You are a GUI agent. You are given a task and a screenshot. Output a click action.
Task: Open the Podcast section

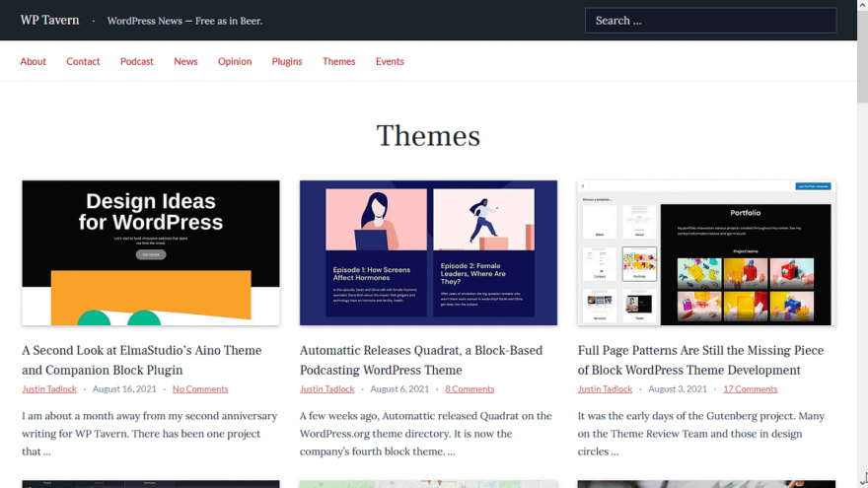(137, 61)
